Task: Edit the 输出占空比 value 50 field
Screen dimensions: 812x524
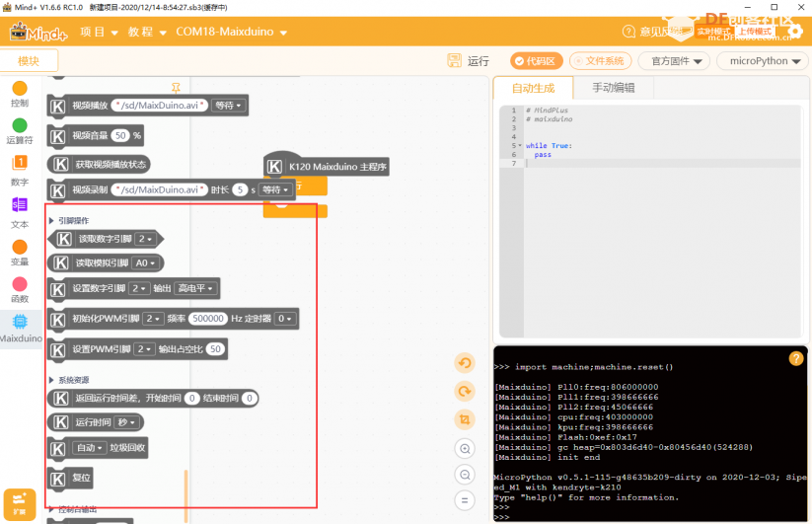Action: pyautogui.click(x=215, y=349)
